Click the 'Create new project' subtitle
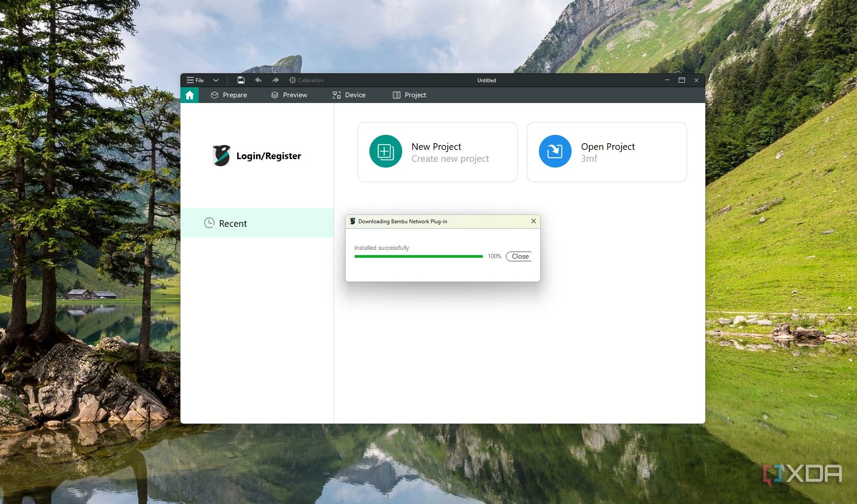The height and width of the screenshot is (504, 857). [450, 159]
